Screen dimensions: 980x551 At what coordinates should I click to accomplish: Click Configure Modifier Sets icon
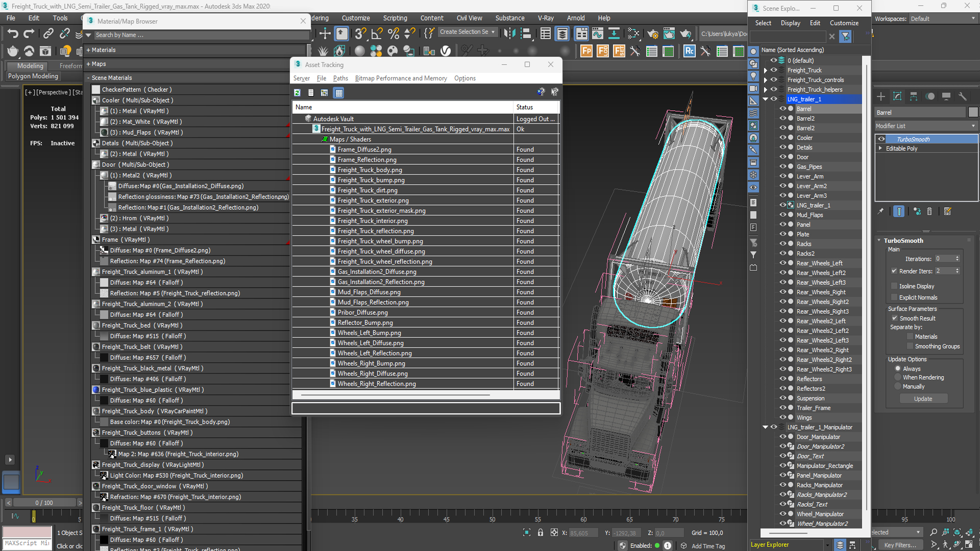[947, 211]
